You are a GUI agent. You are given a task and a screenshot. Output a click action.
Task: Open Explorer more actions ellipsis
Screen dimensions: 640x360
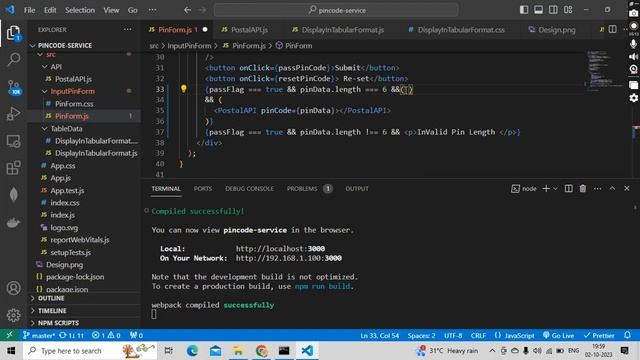coord(127,29)
